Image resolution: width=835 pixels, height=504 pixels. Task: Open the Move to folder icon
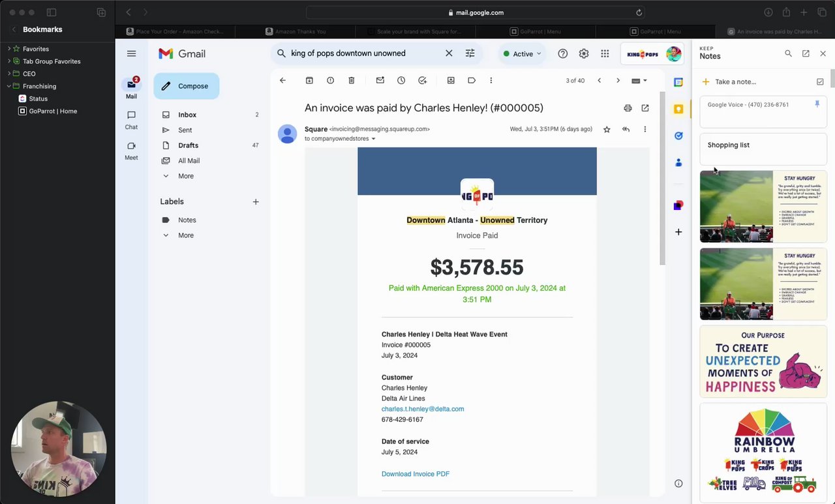(451, 80)
